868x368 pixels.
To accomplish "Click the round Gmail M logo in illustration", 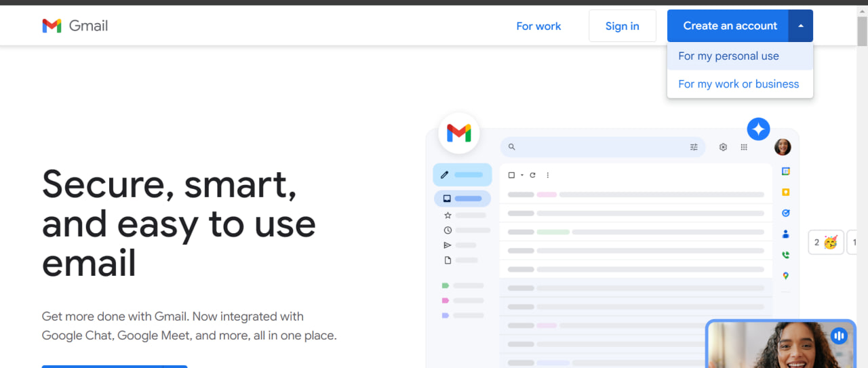I will click(459, 133).
